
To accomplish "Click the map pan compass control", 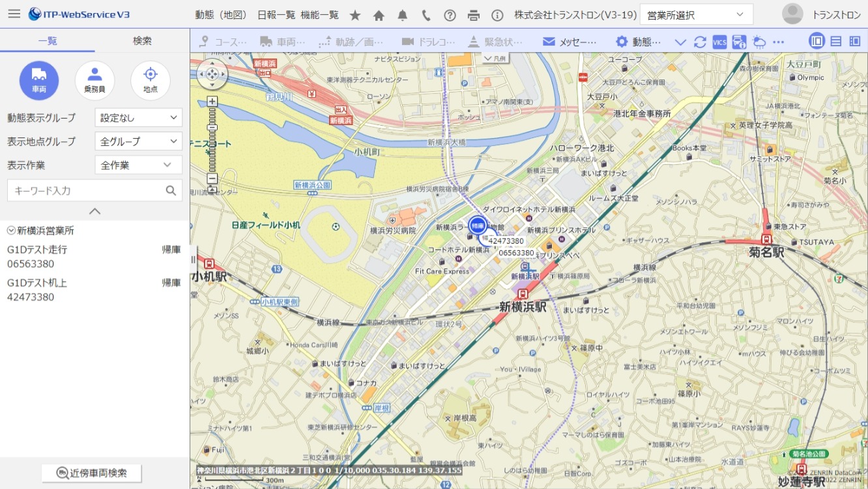I will [212, 74].
